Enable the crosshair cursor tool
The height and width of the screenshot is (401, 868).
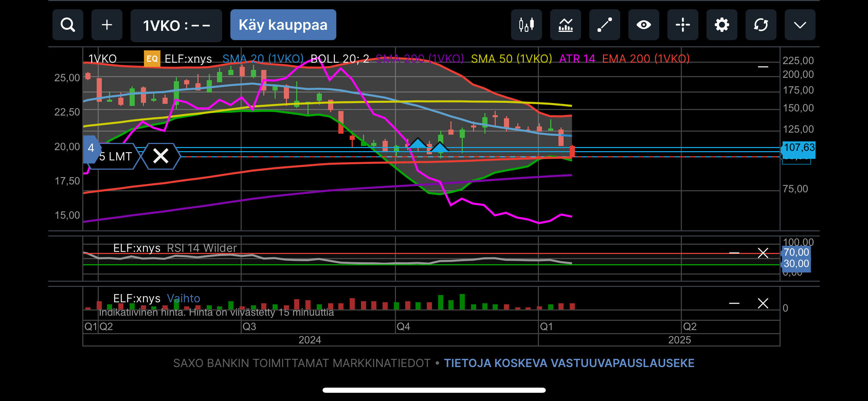tap(683, 25)
